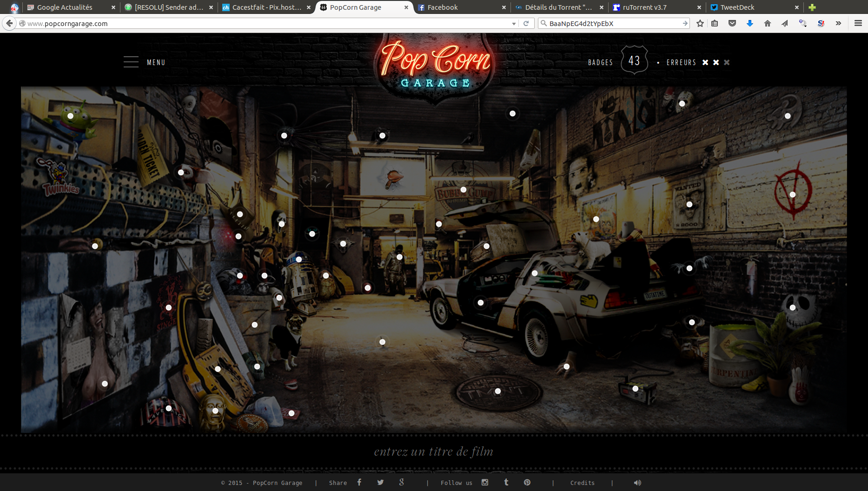Image resolution: width=868 pixels, height=491 pixels.
Task: Show more toolbar items overflow chevron
Action: (x=838, y=23)
